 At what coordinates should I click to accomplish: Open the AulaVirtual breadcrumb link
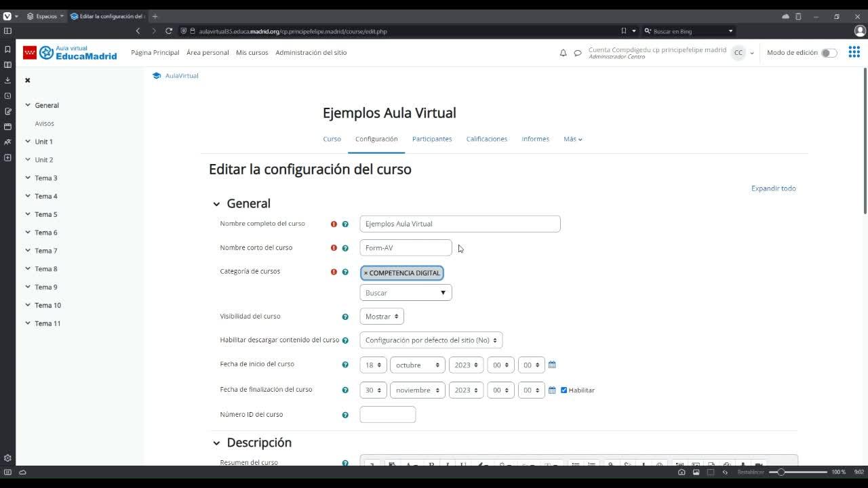(x=182, y=76)
